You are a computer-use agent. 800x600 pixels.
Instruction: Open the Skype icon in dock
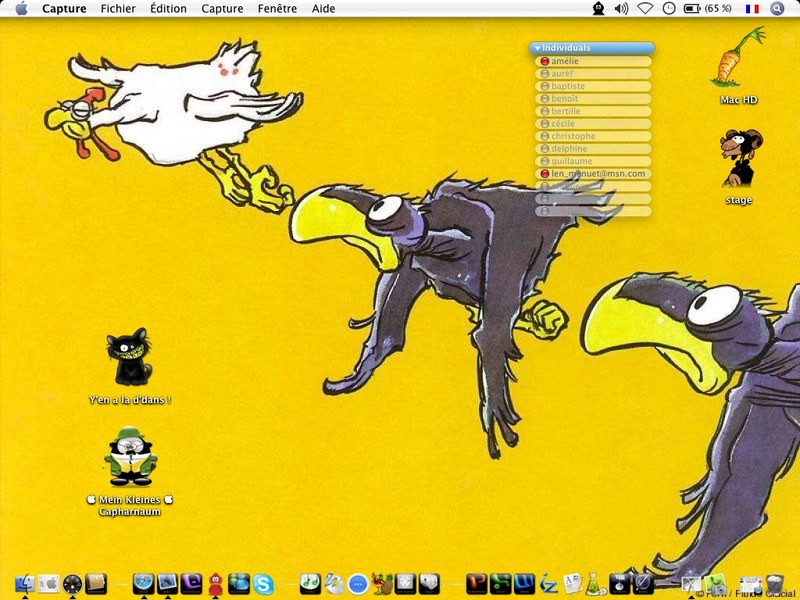(x=263, y=584)
